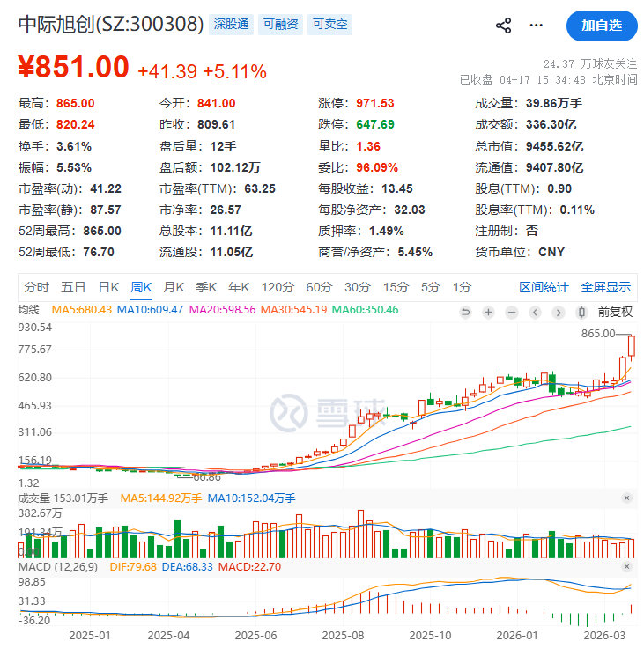Click the 2026-01 date axis label
This screenshot has height=649, width=644.
coord(517,635)
